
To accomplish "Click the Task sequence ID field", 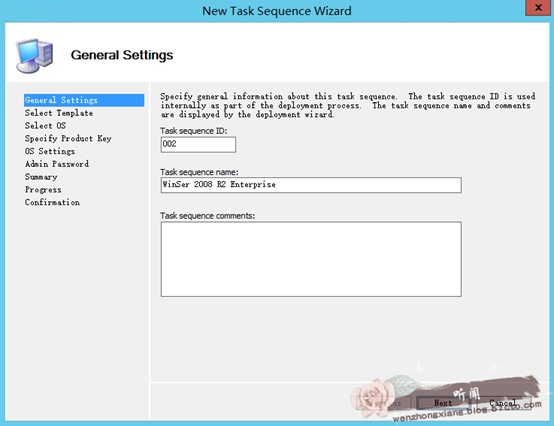I will [198, 144].
